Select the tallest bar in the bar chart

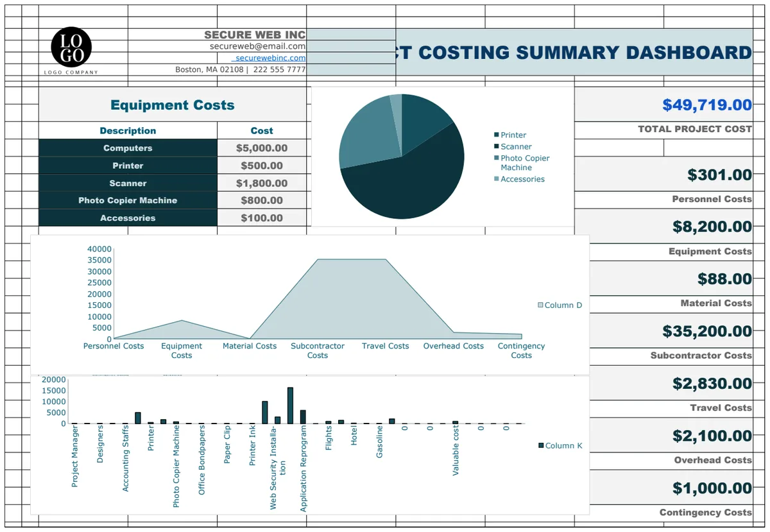point(290,406)
